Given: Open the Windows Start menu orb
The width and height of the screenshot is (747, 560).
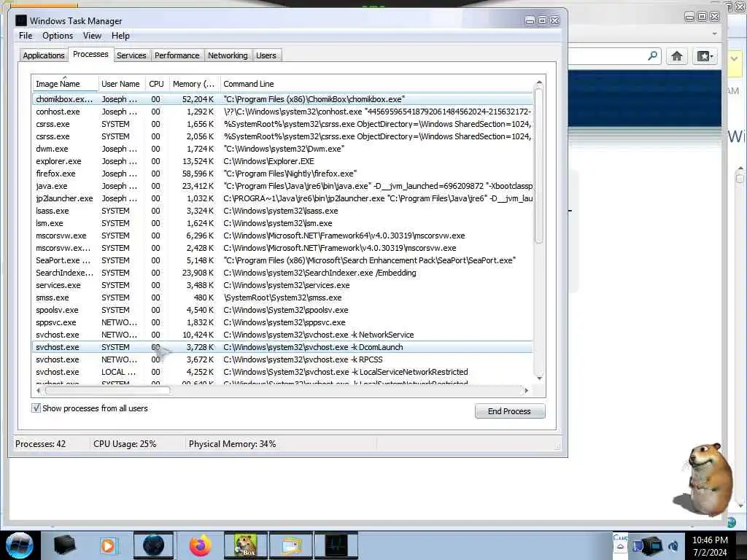Looking at the screenshot, I should [20, 545].
